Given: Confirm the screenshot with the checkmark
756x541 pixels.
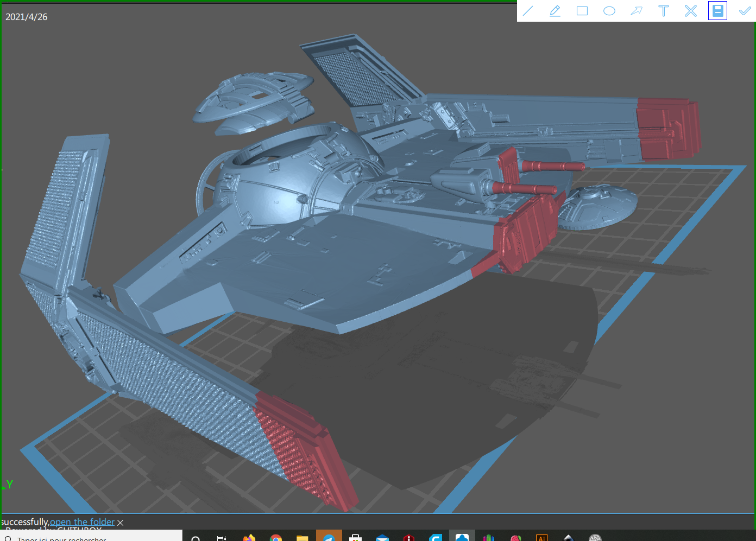Looking at the screenshot, I should tap(745, 11).
